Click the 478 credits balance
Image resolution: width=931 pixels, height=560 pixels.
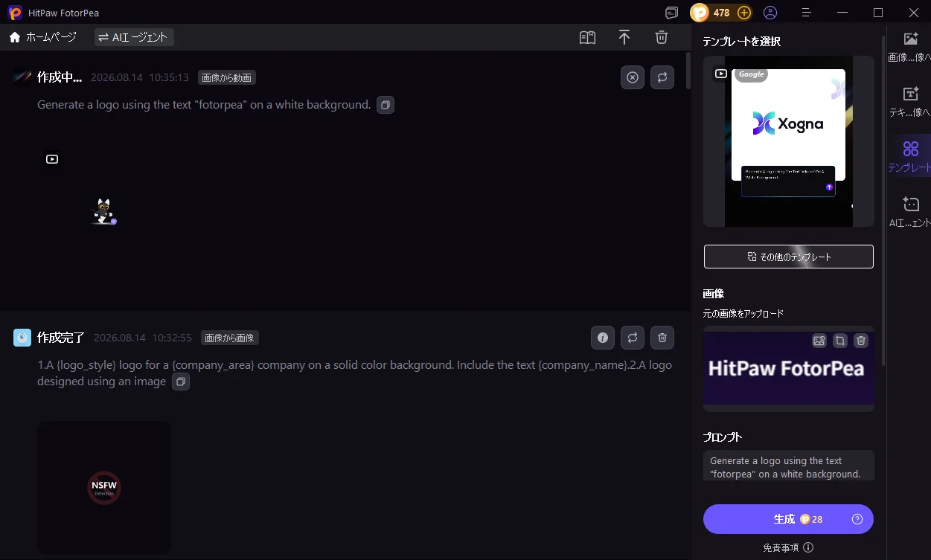721,13
